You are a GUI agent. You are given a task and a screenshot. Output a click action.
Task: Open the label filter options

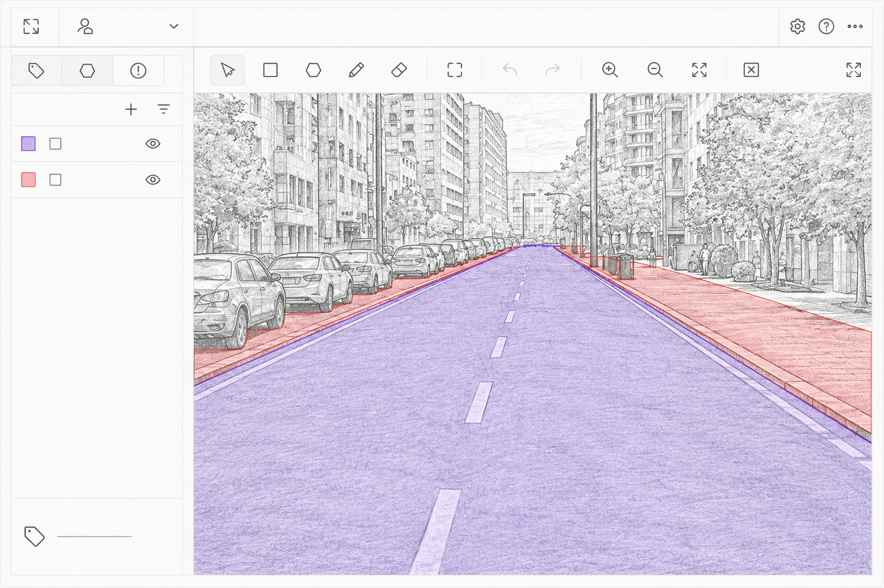[x=164, y=109]
